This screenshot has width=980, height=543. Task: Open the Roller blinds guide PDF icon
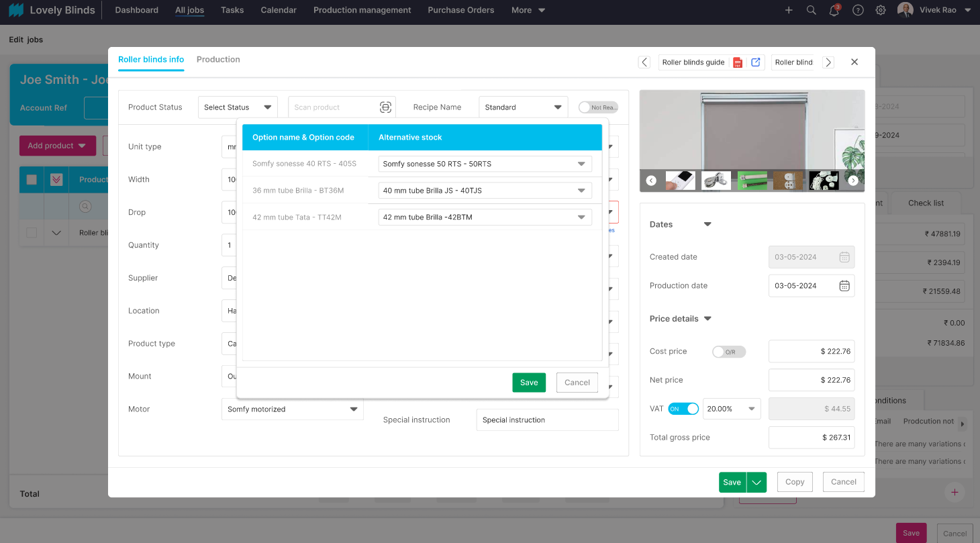[738, 62]
